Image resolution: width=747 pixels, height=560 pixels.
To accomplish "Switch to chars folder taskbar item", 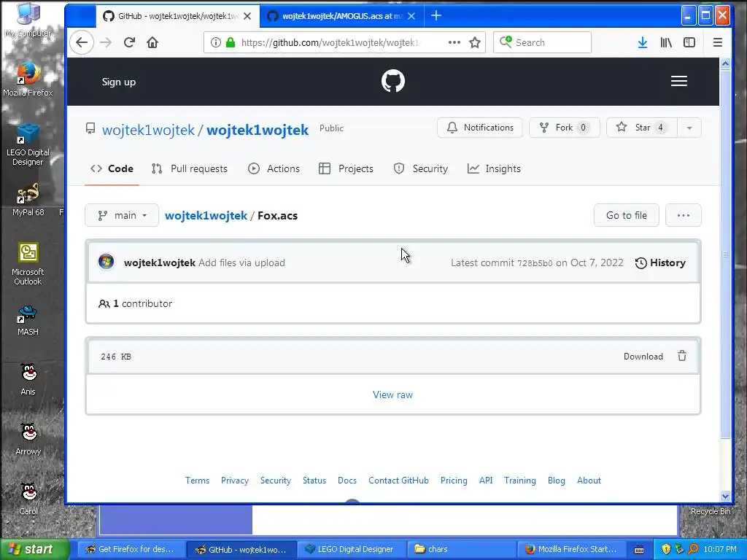I will (x=461, y=549).
